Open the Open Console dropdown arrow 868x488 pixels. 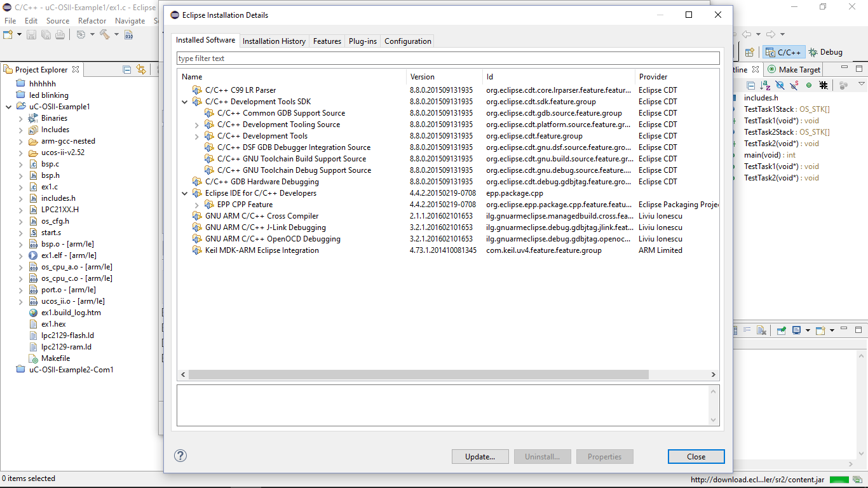point(831,330)
